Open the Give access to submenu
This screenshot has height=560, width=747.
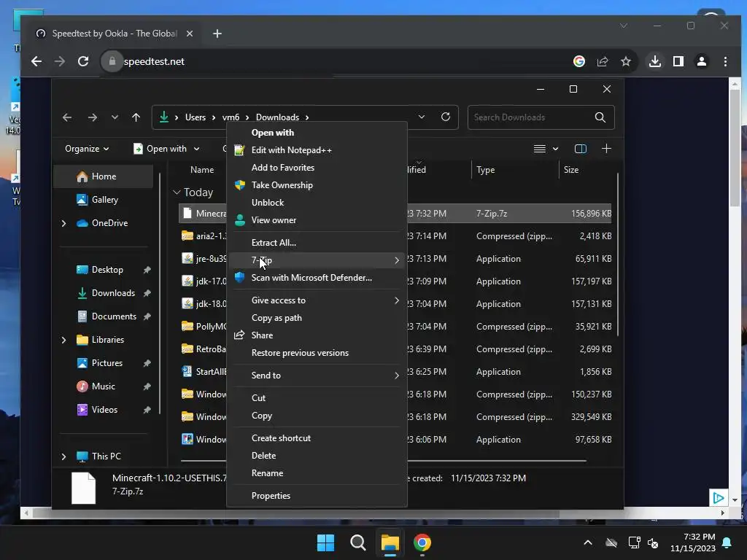pos(317,300)
